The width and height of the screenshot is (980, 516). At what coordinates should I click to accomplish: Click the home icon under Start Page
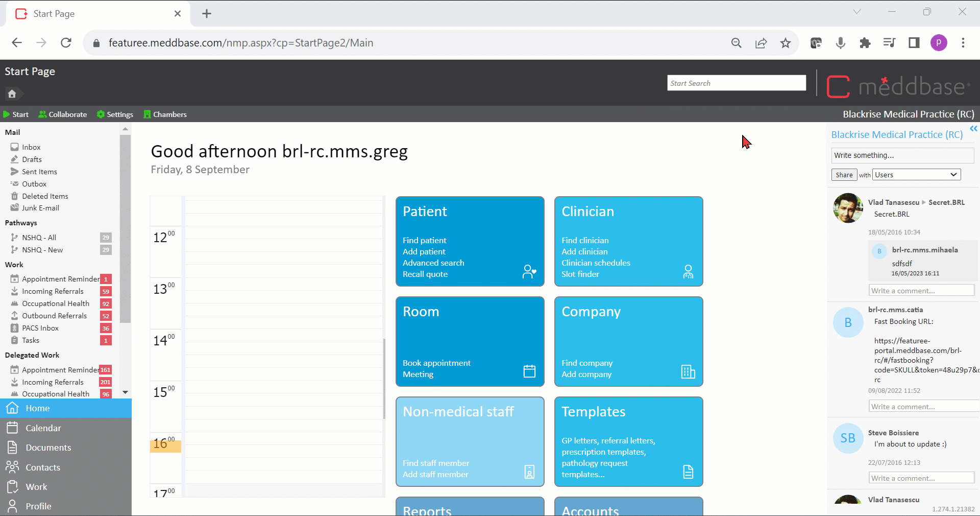tap(12, 93)
